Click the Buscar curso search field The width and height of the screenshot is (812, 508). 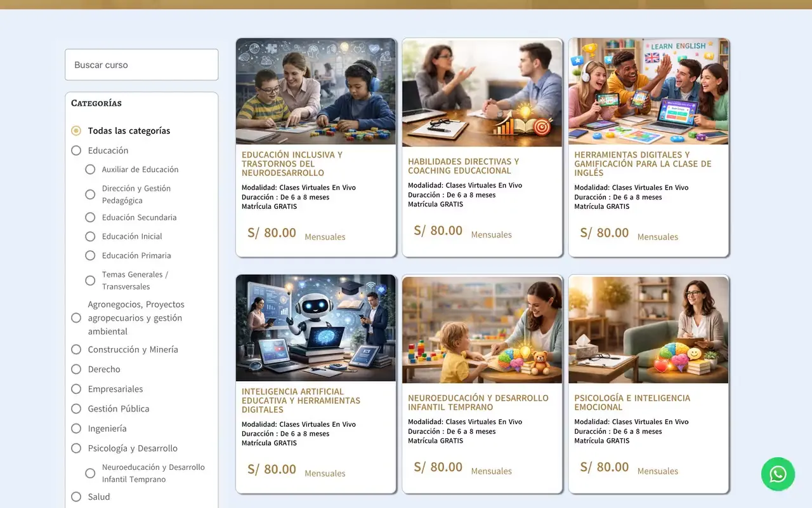click(141, 65)
